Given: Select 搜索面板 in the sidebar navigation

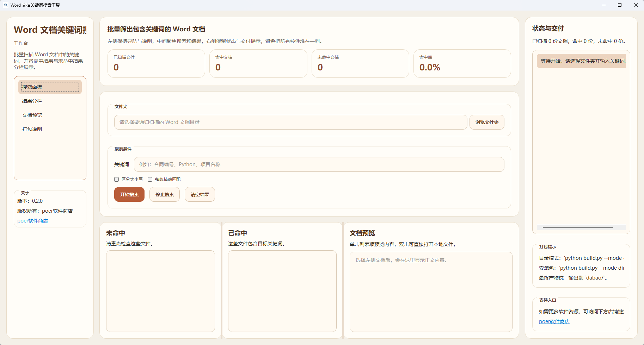Looking at the screenshot, I should point(50,87).
